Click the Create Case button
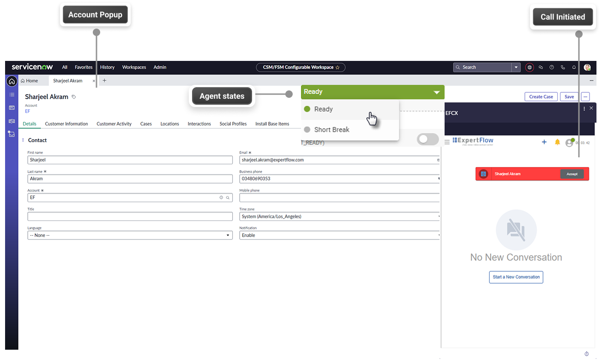The height and width of the screenshot is (364, 602). pos(541,97)
